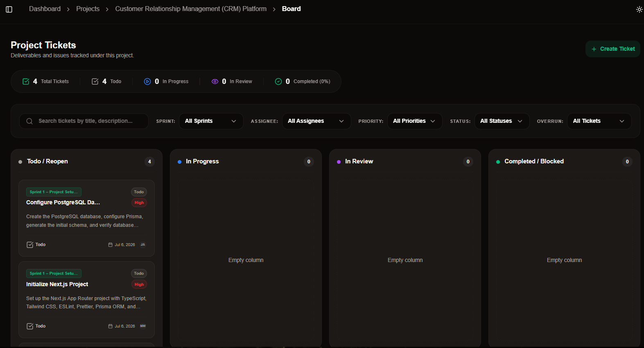Screen dimensions: 644x348
Task: Click Todo checkbox icon on Configure PostgreSQL ticket
Action: pyautogui.click(x=30, y=245)
